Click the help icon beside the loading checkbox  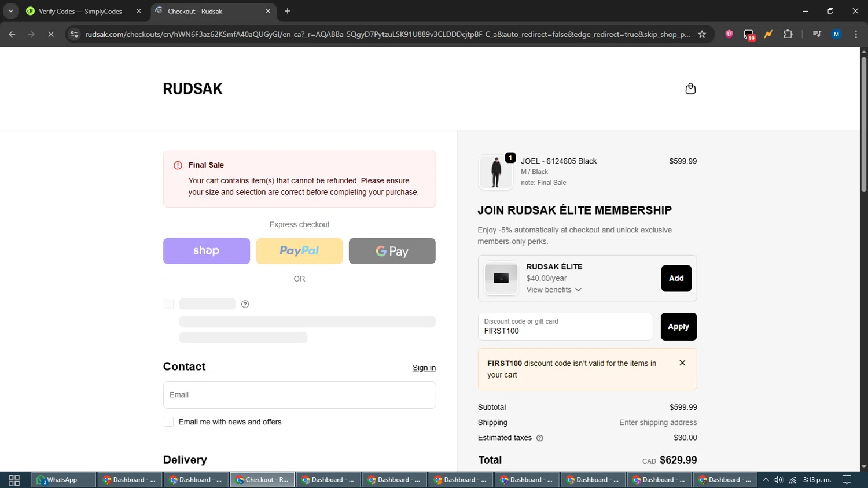[245, 304]
